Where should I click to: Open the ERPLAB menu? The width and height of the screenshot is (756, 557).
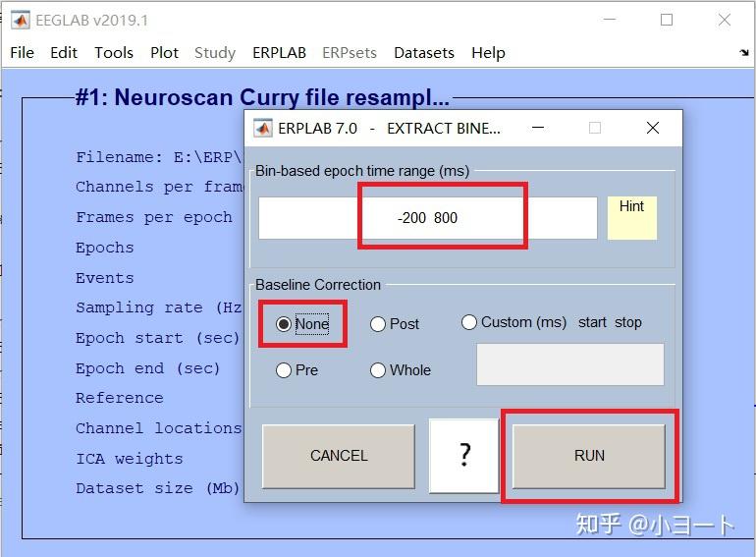[279, 53]
